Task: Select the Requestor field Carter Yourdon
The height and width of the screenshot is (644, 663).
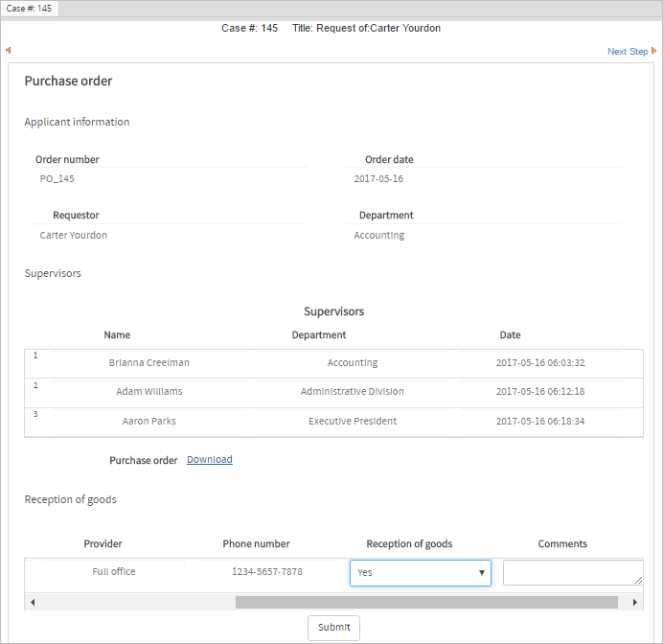Action: pos(171,236)
